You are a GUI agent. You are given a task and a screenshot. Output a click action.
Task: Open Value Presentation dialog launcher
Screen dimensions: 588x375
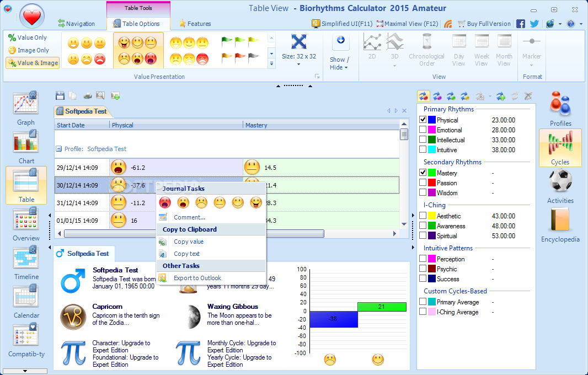pos(317,77)
